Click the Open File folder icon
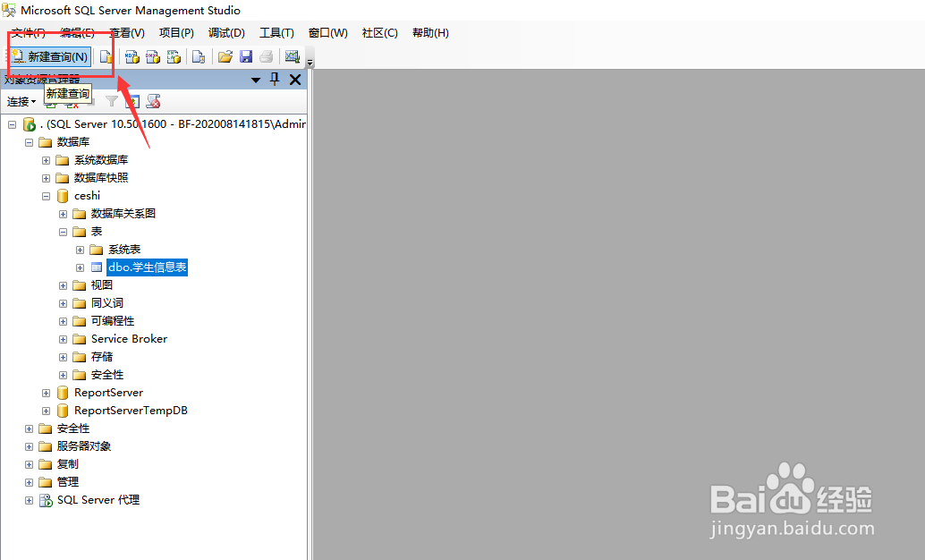This screenshot has height=560, width=925. (225, 56)
